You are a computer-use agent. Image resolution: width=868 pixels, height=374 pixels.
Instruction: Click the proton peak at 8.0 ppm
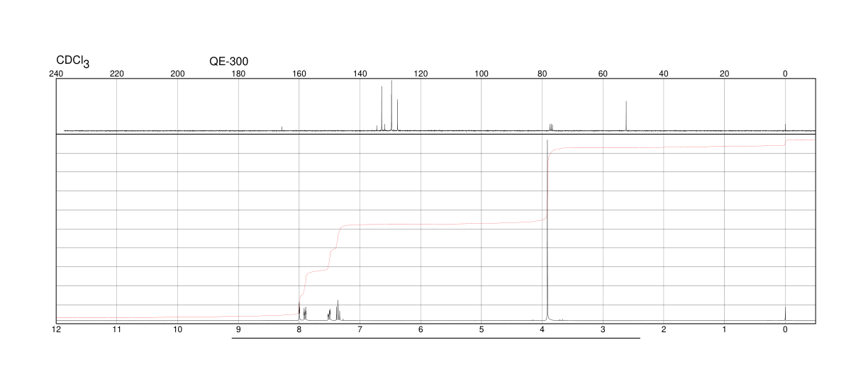299,310
